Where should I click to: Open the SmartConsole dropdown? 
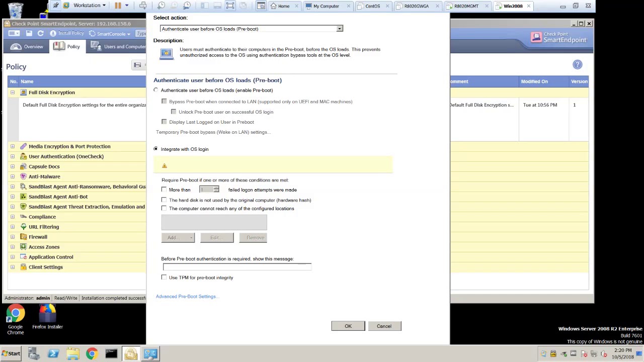(x=110, y=34)
